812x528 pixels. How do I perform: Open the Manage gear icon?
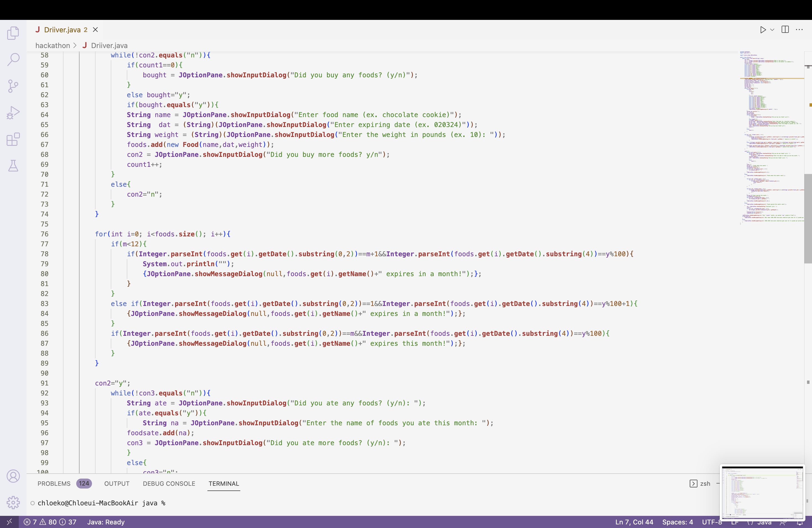click(x=13, y=502)
